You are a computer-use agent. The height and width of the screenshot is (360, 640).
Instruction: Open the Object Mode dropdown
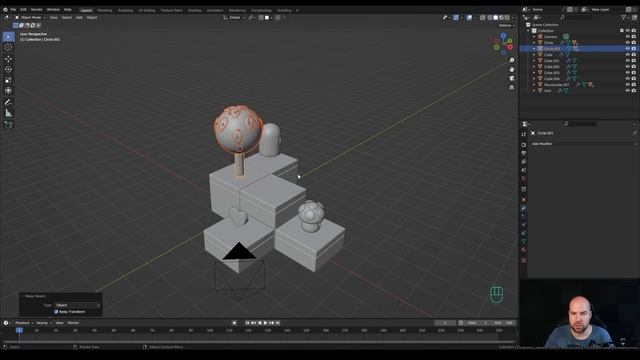[30, 18]
